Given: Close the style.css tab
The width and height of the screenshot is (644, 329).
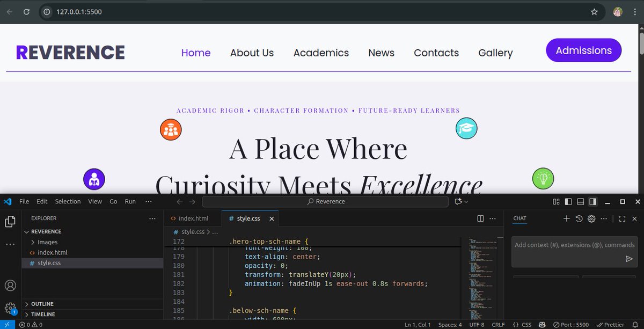Looking at the screenshot, I should pos(272,218).
